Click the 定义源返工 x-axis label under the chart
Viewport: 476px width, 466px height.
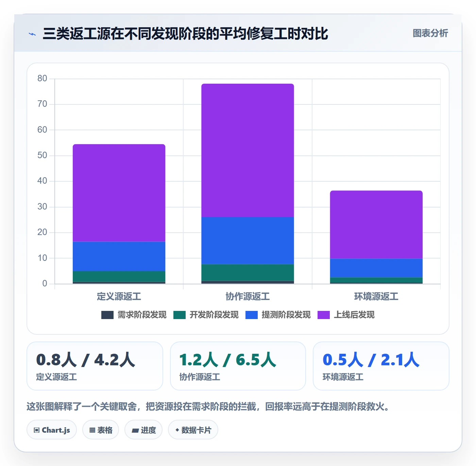[119, 297]
